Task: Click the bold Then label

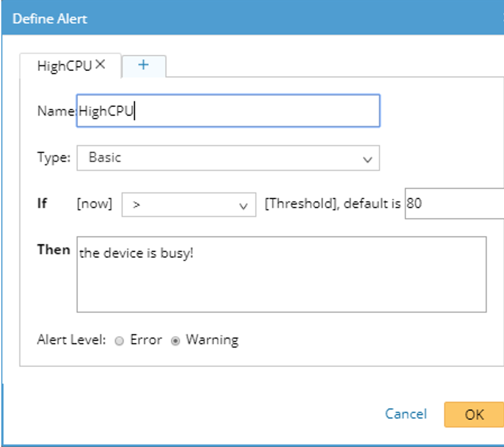Action: [x=53, y=250]
